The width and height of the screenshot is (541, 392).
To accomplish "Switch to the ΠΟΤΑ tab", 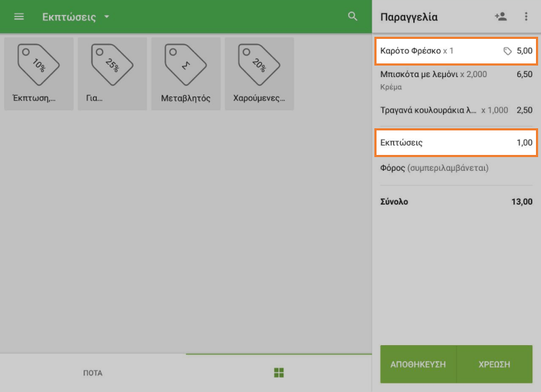I will (92, 373).
